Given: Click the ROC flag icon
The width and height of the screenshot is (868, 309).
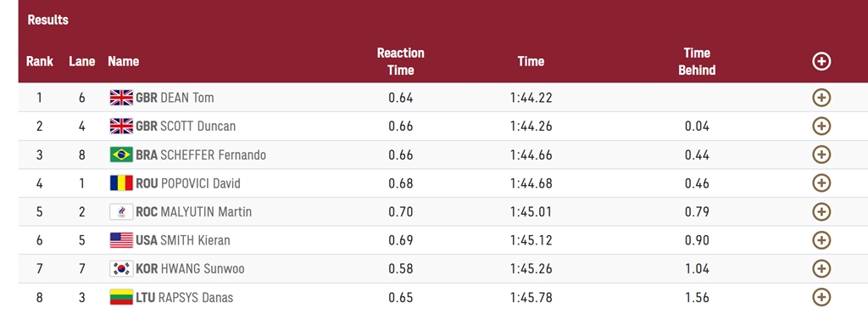Looking at the screenshot, I should click(x=121, y=212).
